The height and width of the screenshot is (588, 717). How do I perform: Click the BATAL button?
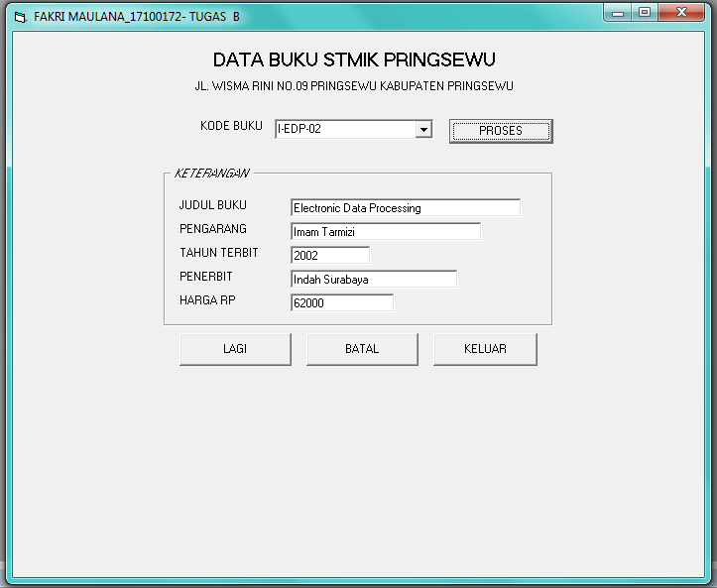362,349
